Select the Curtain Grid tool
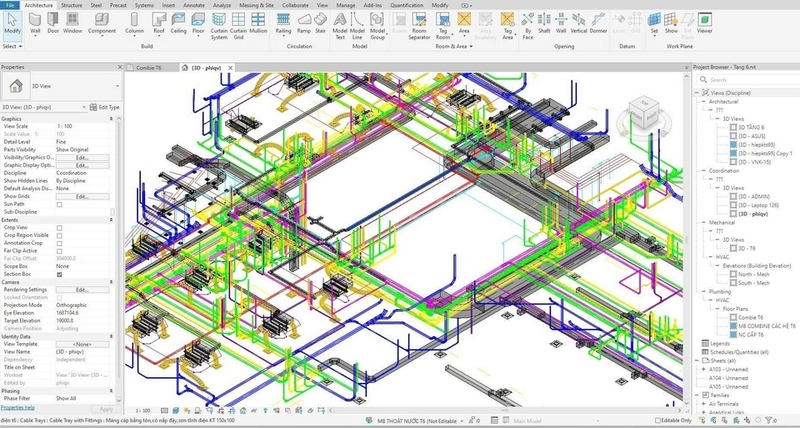The image size is (800, 428). pos(238,27)
